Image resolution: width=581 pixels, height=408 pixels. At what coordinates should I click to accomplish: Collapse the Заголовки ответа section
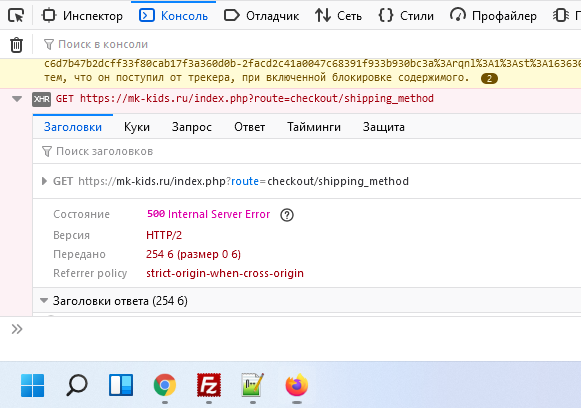pyautogui.click(x=44, y=301)
